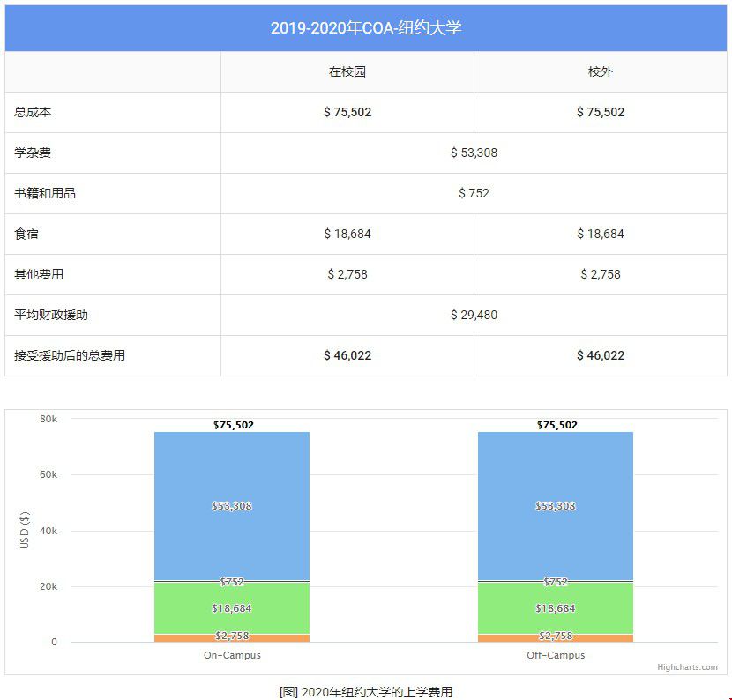This screenshot has width=732, height=700.
Task: Click the 在校园 $ 46,022 net cost cell
Action: [347, 355]
